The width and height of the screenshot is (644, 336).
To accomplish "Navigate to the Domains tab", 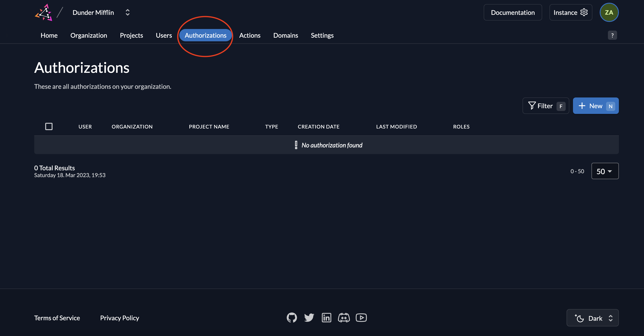I will point(285,35).
